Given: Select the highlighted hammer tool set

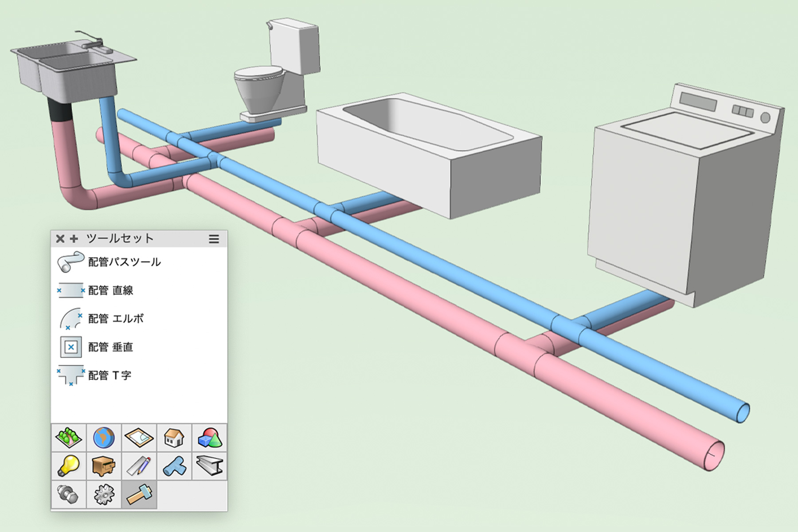Looking at the screenshot, I should coord(139,494).
